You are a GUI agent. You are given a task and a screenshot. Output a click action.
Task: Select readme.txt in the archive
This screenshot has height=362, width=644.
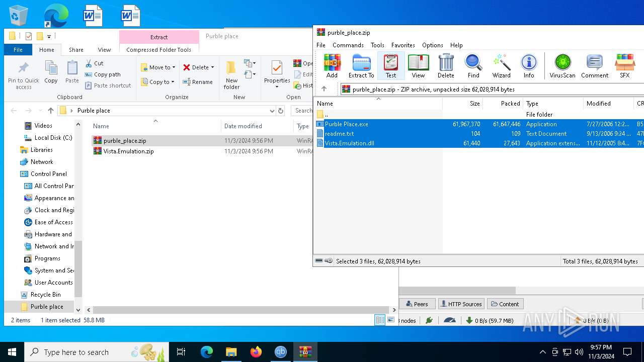[x=339, y=134]
